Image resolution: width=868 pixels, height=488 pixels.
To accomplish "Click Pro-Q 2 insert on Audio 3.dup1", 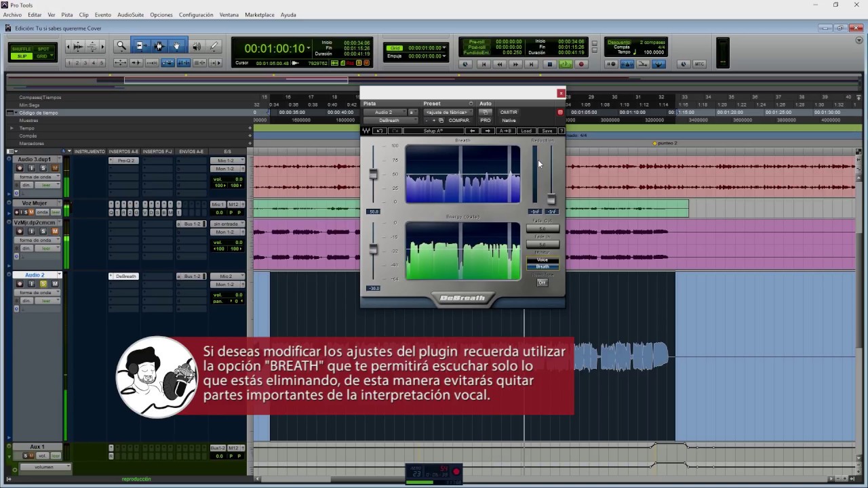I will (123, 161).
